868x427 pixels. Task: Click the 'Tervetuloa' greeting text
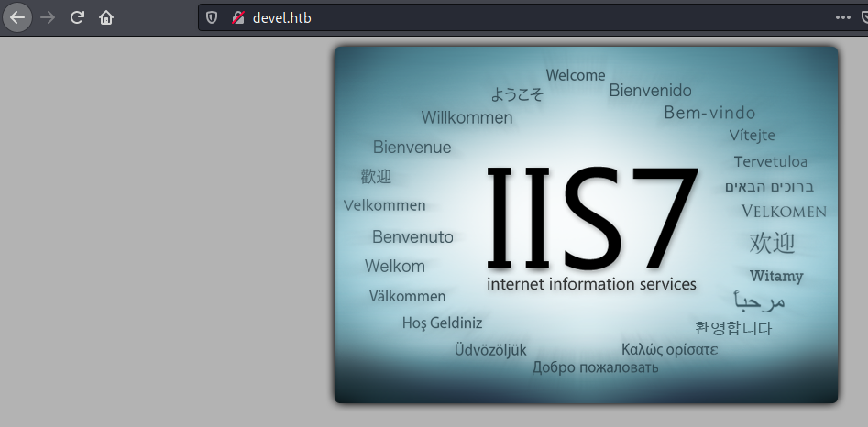pos(770,161)
